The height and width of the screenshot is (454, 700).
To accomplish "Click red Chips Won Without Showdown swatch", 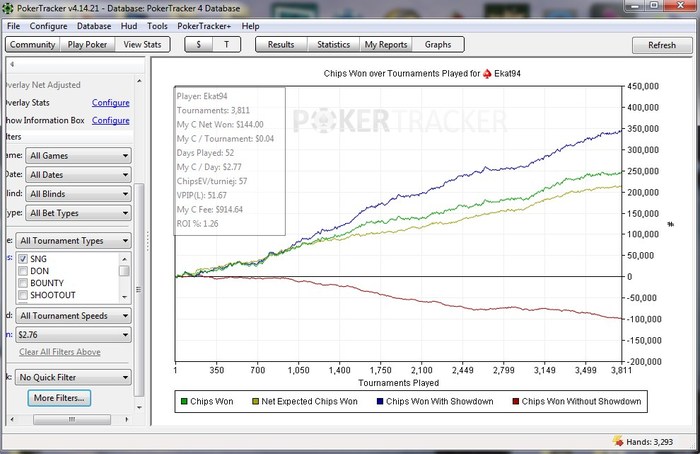I will point(516,401).
